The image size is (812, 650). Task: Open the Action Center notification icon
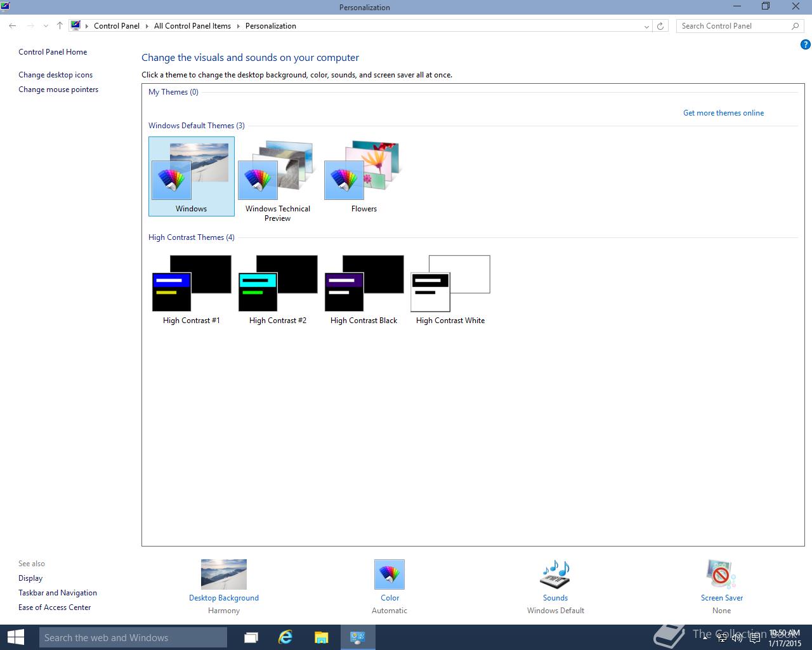coord(754,638)
